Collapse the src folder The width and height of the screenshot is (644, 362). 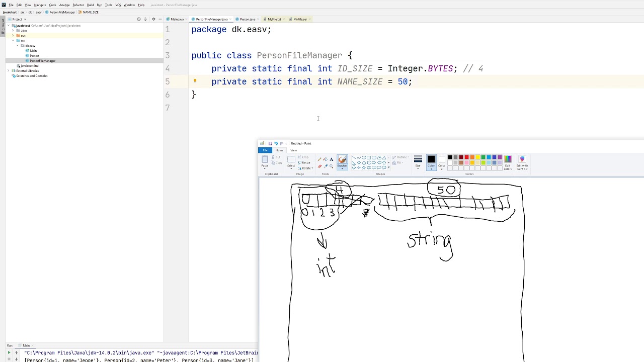(x=13, y=40)
